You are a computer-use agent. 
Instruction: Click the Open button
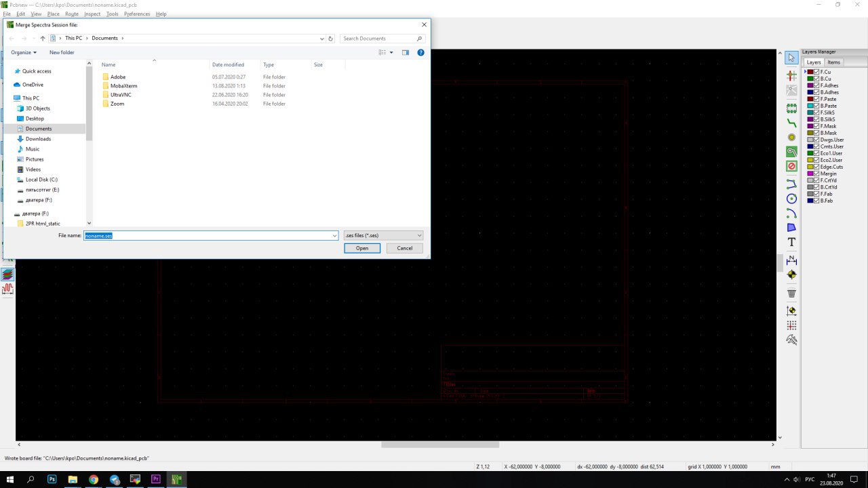click(362, 248)
